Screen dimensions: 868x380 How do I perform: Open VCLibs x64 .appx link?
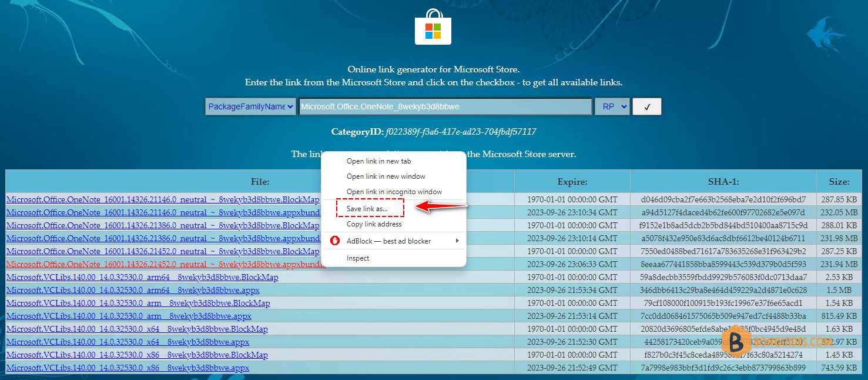pyautogui.click(x=128, y=342)
